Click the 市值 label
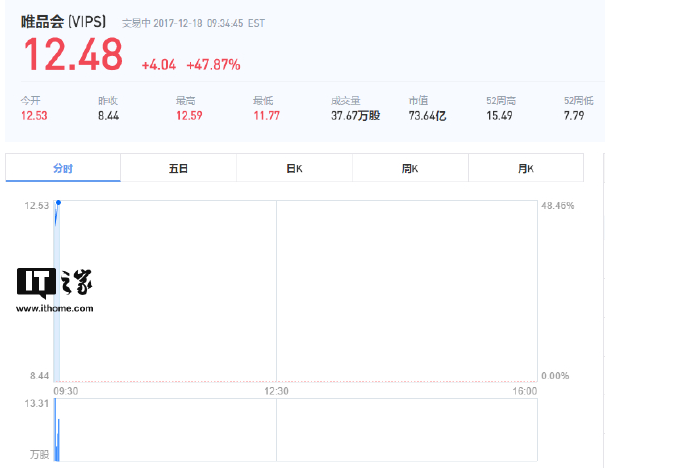Image resolution: width=681 pixels, height=475 pixels. tap(418, 100)
